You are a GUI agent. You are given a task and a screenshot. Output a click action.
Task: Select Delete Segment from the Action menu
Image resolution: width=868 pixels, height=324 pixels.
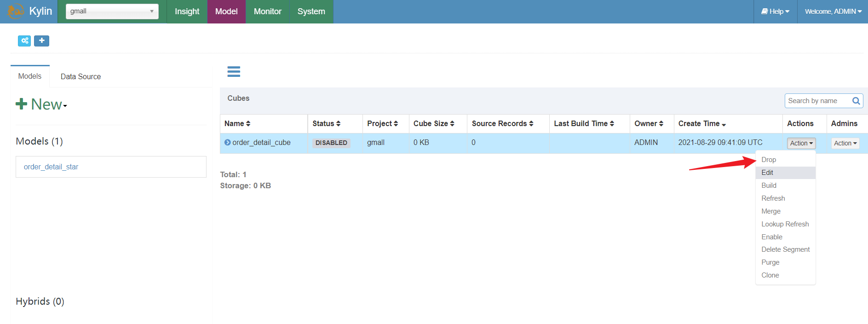pyautogui.click(x=785, y=249)
